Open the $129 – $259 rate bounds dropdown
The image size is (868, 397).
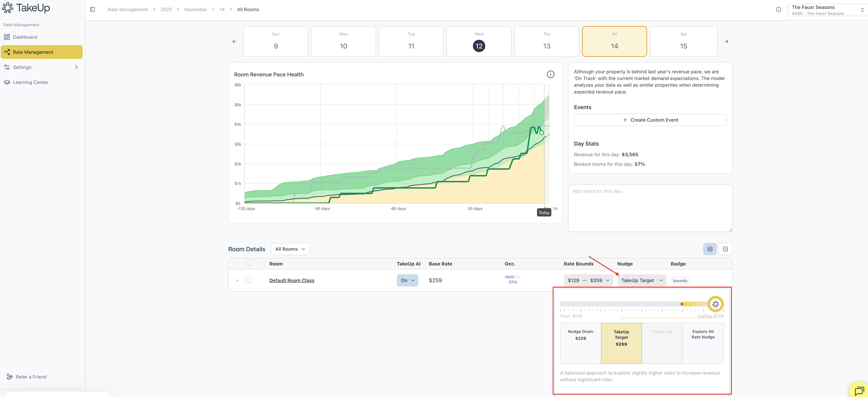588,281
